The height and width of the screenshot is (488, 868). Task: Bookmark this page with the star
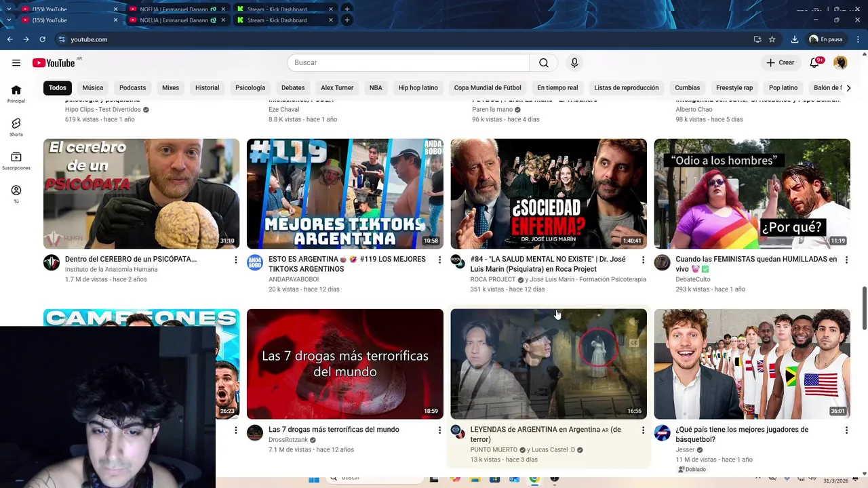tap(772, 39)
